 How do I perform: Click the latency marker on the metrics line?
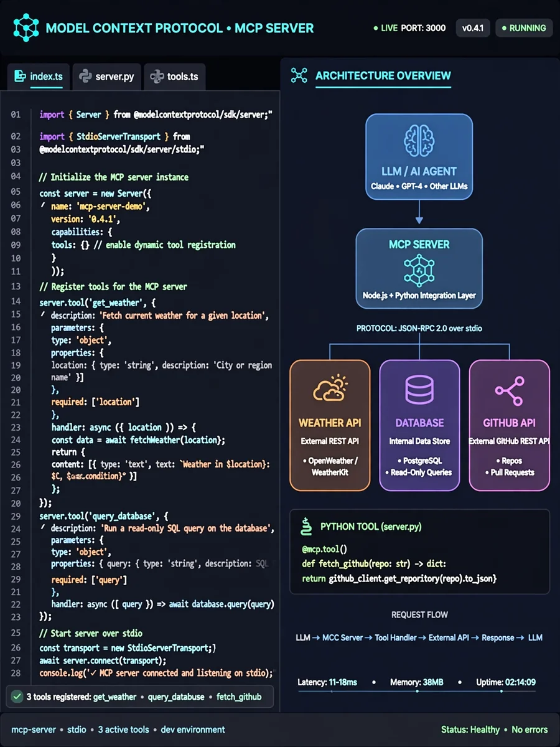click(x=332, y=691)
